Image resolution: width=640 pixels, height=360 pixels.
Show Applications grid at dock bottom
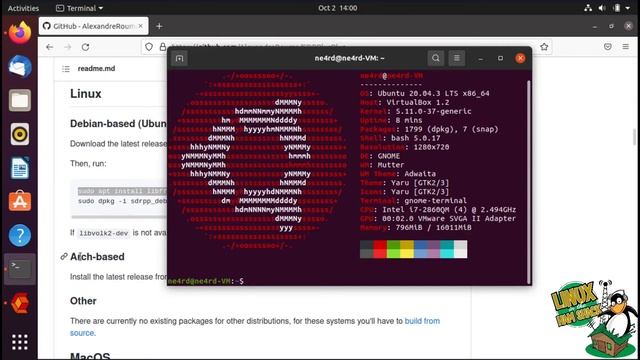pos(20,342)
